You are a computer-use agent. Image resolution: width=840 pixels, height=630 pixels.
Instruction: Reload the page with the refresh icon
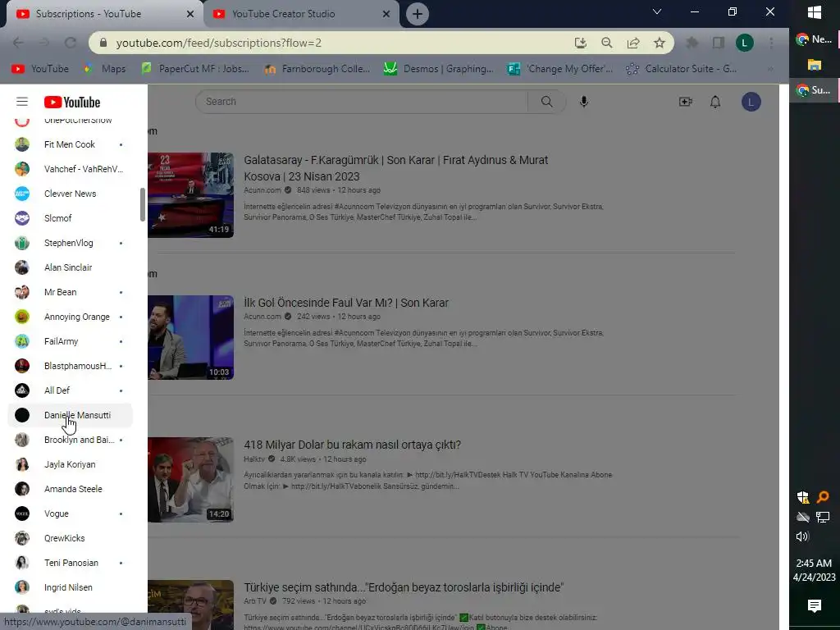click(71, 43)
